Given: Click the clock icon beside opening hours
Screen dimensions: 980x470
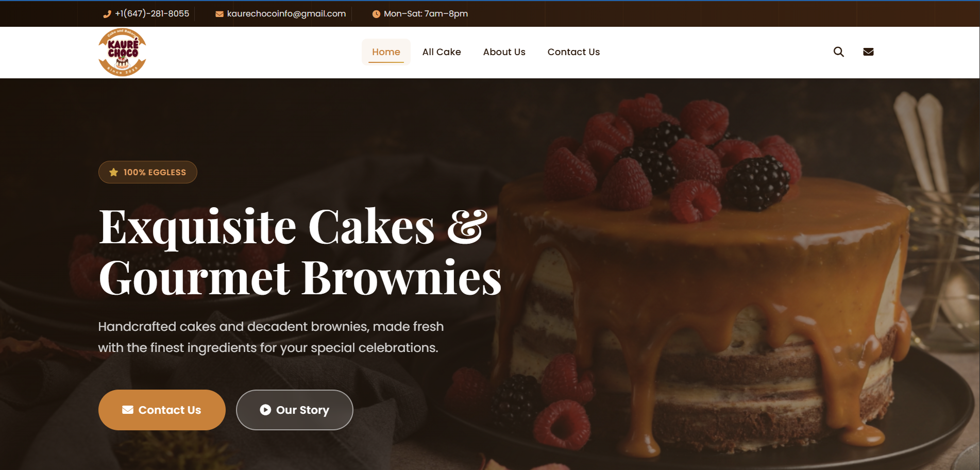Looking at the screenshot, I should [x=376, y=14].
